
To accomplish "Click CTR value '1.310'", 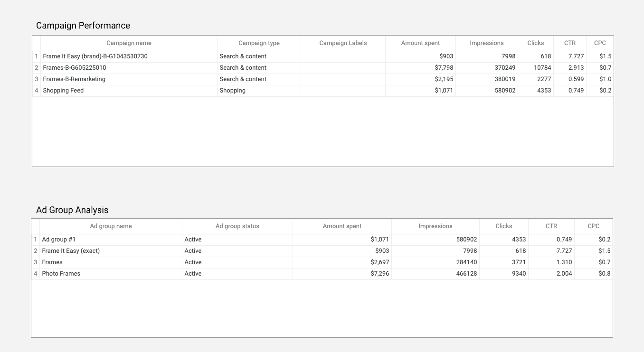I will tap(564, 262).
